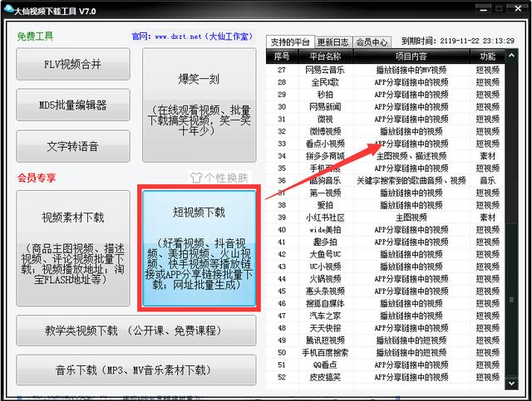The height and width of the screenshot is (401, 532).
Task: Select row UC小视频
Action: click(385, 267)
